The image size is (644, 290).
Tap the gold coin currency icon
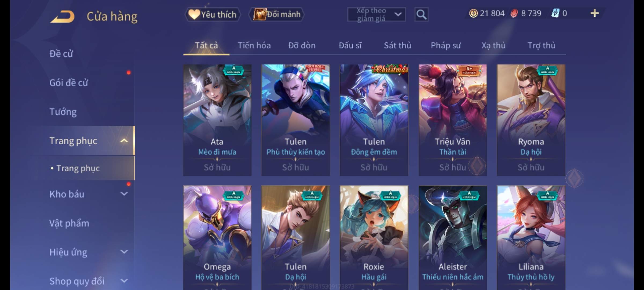click(473, 13)
